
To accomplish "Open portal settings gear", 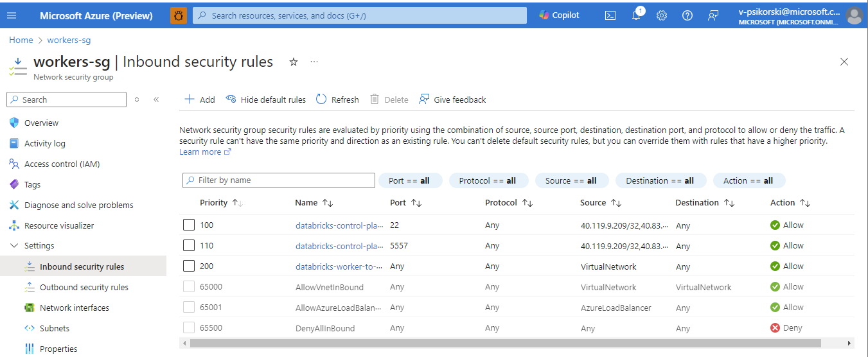I will [662, 15].
